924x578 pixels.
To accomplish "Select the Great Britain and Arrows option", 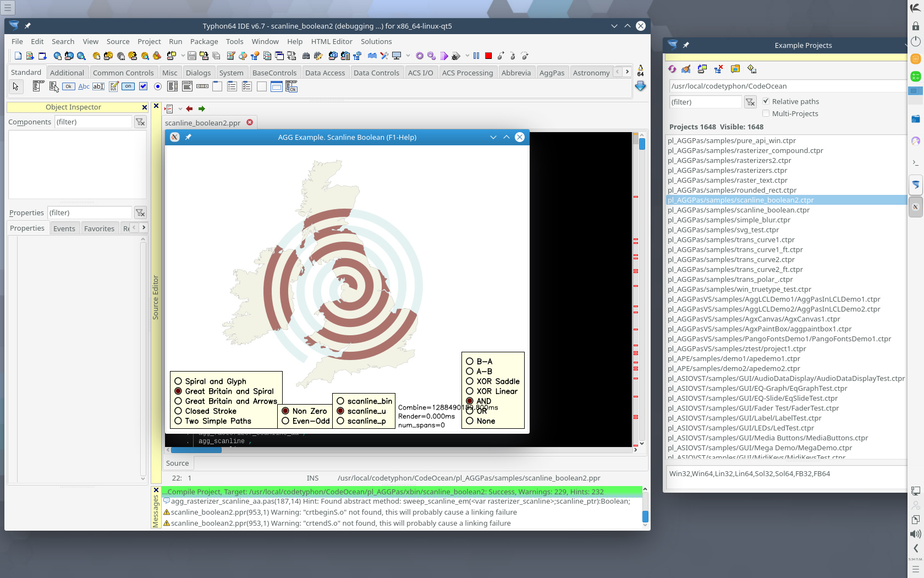I will (178, 401).
